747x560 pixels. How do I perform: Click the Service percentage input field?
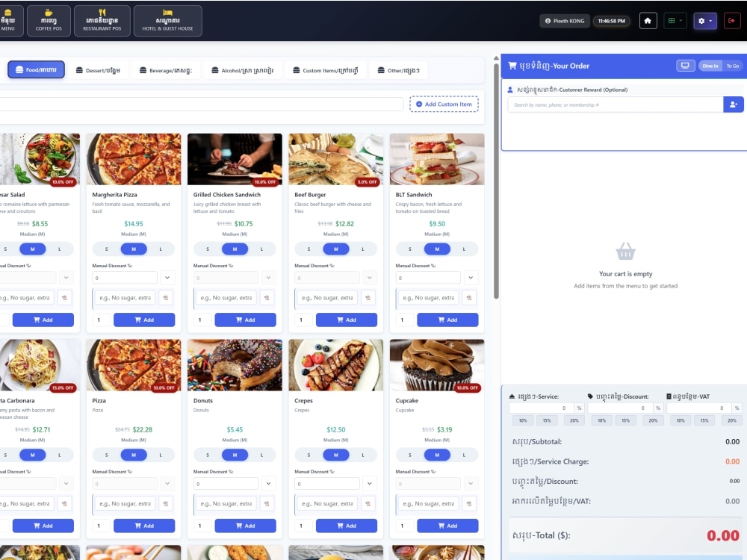pos(541,408)
